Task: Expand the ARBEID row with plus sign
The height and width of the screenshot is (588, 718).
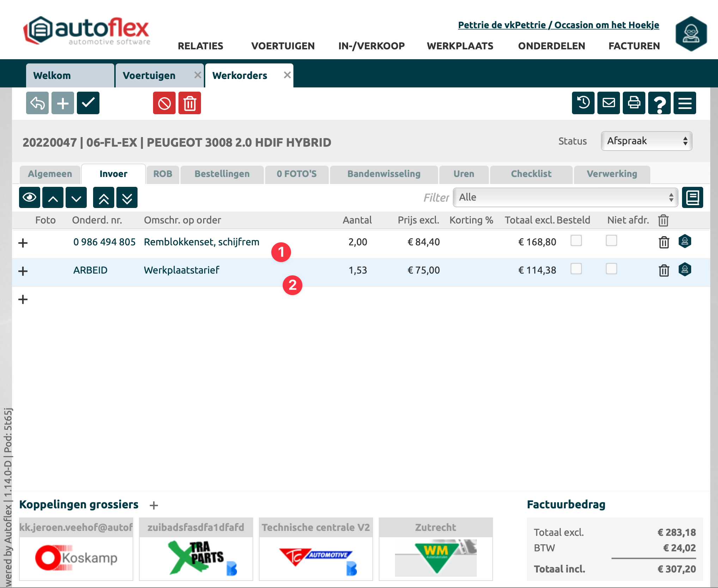Action: click(23, 271)
